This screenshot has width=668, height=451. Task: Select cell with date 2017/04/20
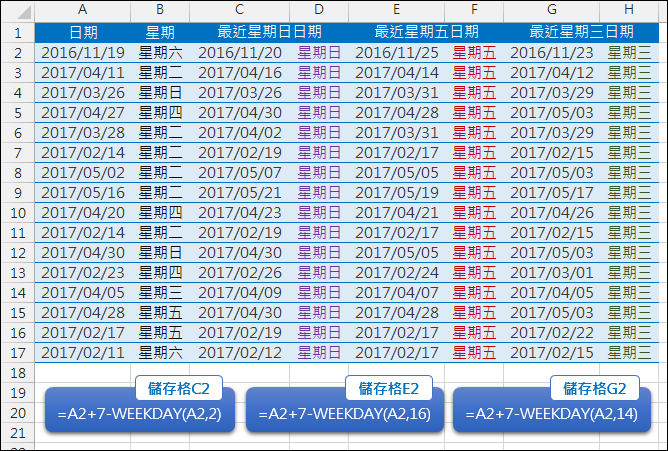pos(83,213)
